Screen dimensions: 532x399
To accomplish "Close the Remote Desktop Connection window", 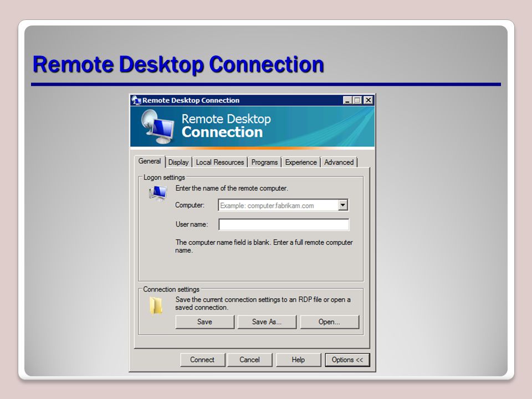I will (368, 100).
